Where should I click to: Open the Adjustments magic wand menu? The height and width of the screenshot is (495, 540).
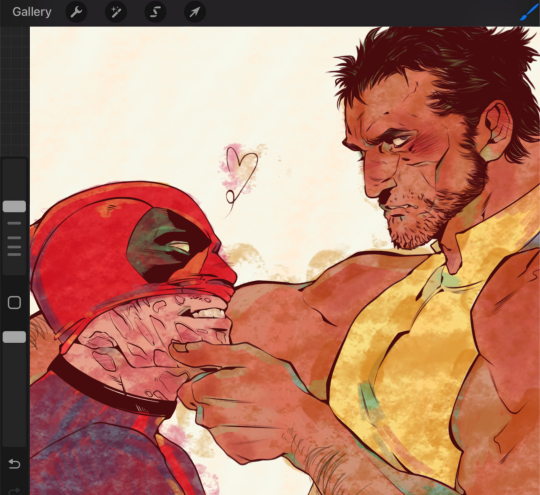tap(116, 12)
